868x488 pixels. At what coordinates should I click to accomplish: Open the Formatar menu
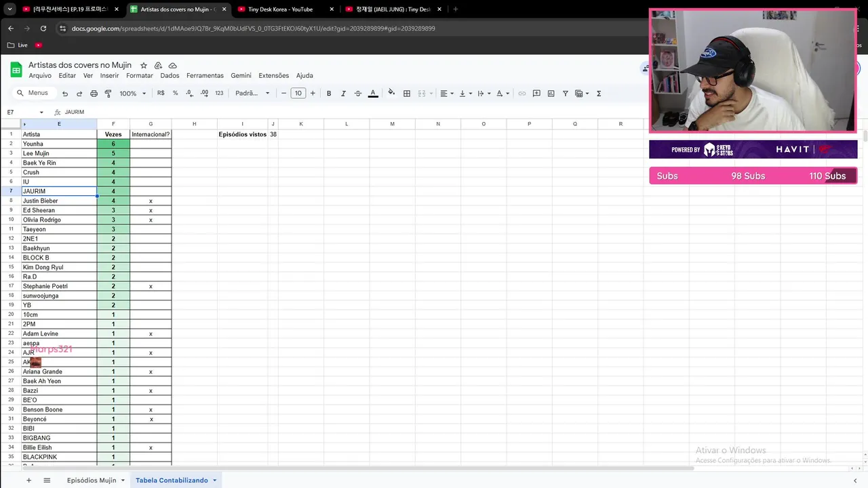point(140,76)
